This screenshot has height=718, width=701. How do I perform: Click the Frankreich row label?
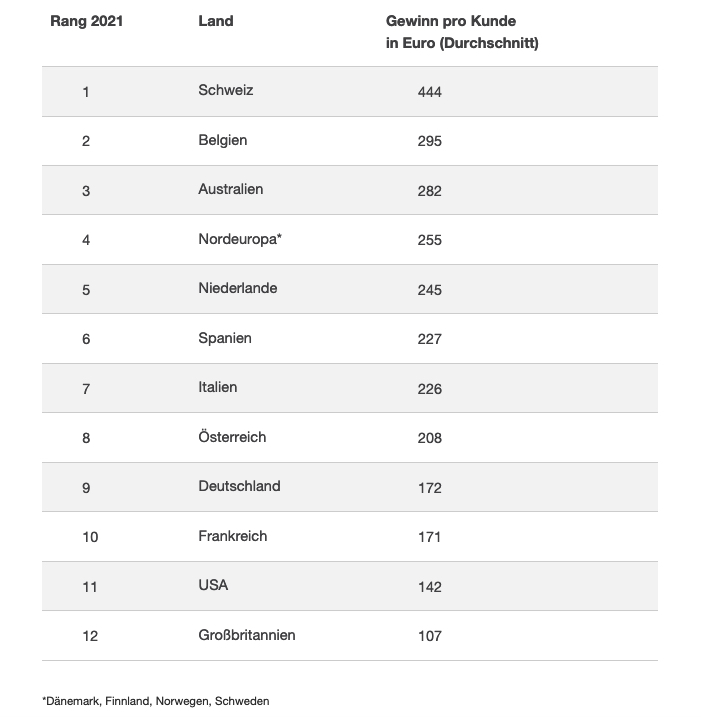point(233,536)
